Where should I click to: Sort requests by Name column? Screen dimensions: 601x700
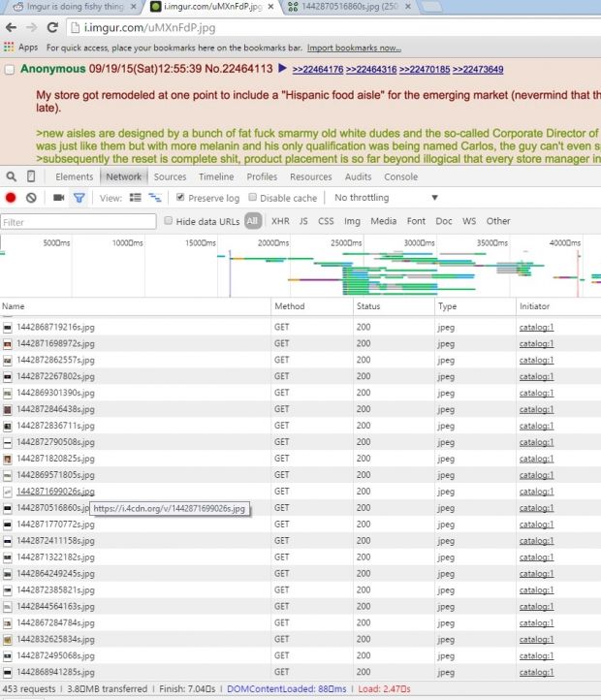(x=136, y=306)
